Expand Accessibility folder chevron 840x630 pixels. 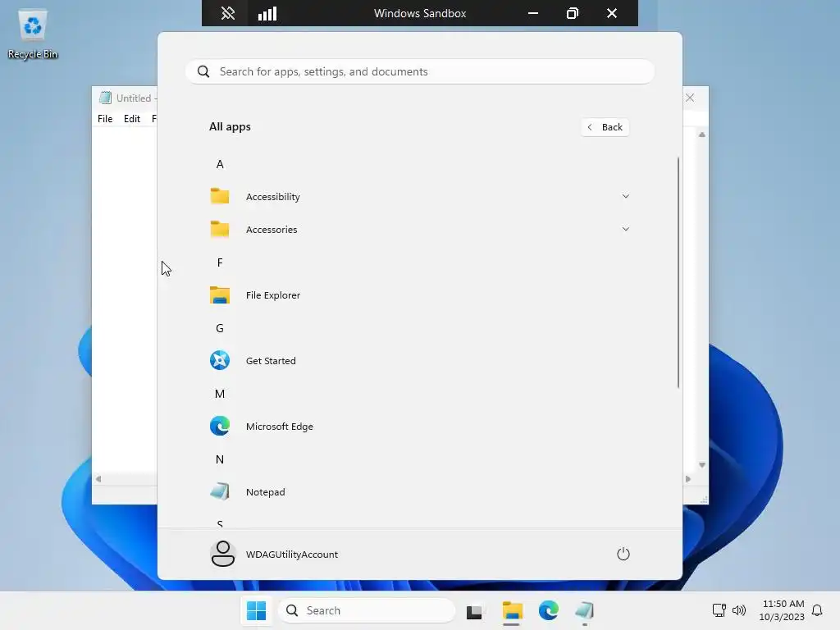pos(625,196)
